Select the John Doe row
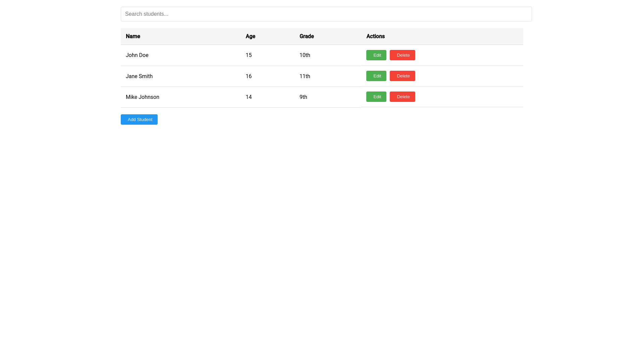Screen dimensions: 644x362 point(201,55)
